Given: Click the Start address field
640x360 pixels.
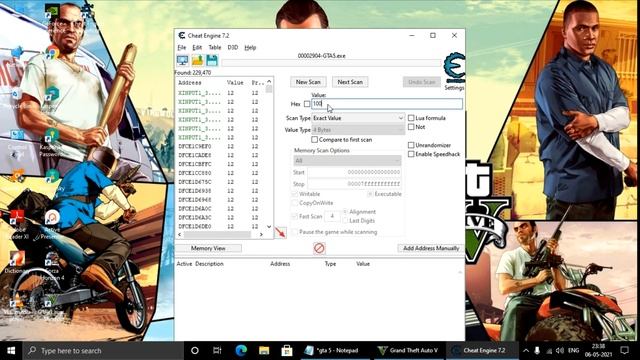Looking at the screenshot, I should [354, 172].
